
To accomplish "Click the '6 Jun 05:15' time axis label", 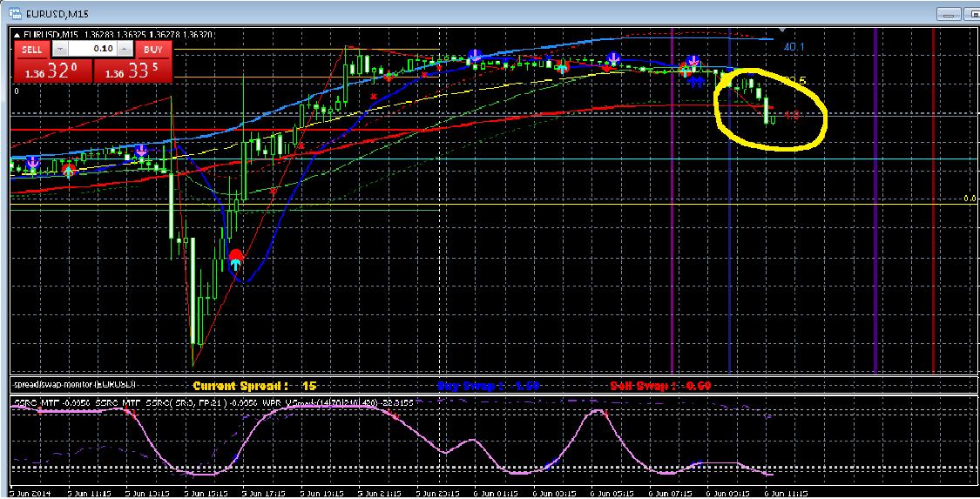I will pyautogui.click(x=612, y=494).
